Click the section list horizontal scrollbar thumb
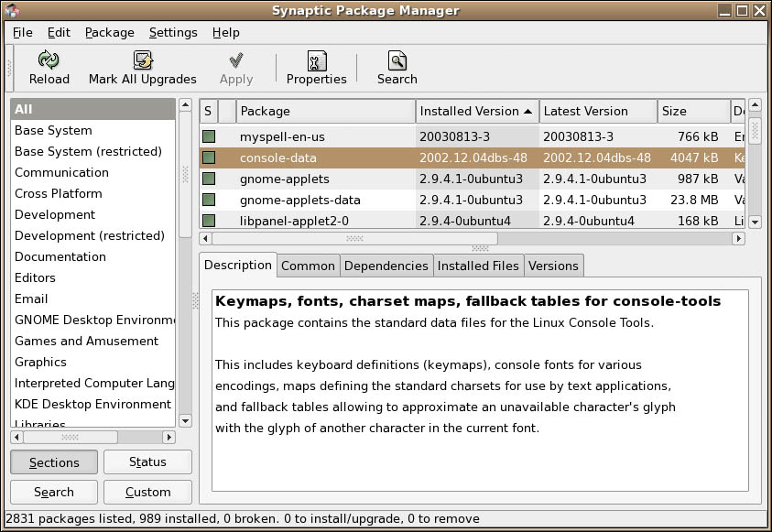772x532 pixels. (x=71, y=437)
